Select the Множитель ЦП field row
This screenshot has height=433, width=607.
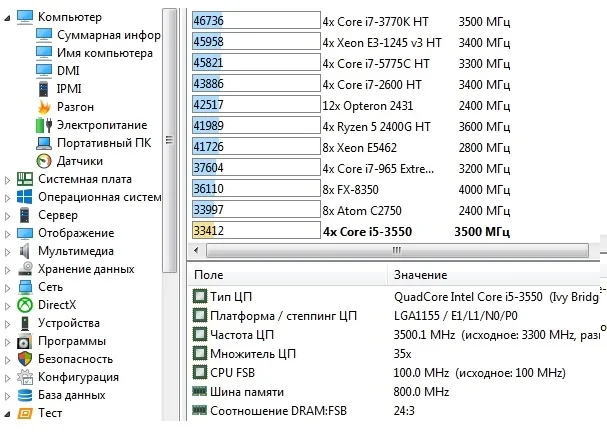pos(395,354)
